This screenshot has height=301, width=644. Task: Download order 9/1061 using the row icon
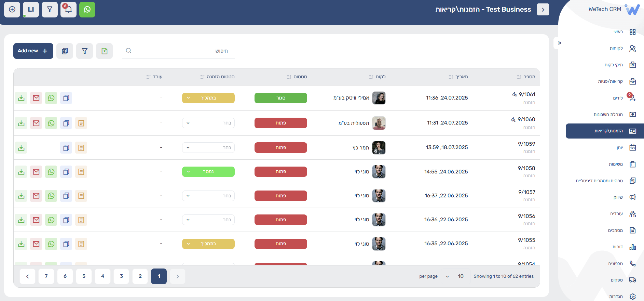[21, 98]
